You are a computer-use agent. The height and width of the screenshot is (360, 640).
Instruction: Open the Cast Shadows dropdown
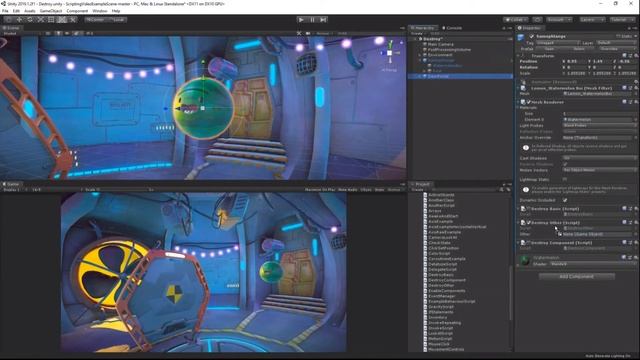(x=599, y=158)
